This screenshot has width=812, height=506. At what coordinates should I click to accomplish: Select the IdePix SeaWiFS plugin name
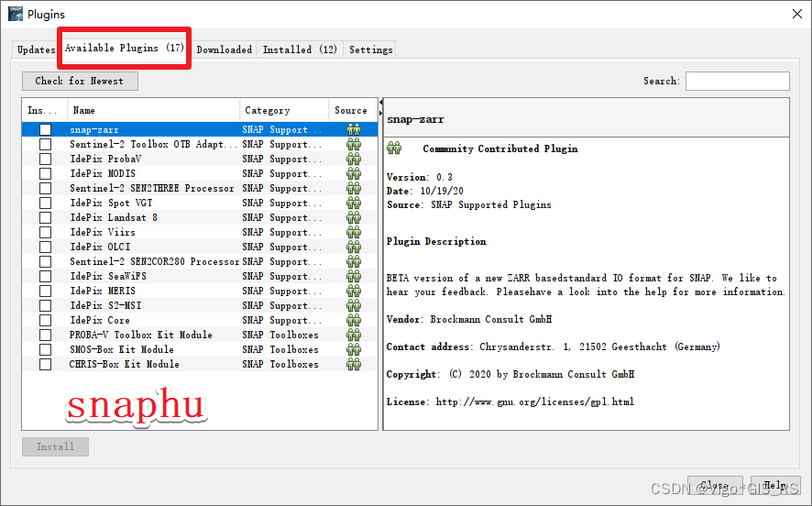click(x=108, y=277)
